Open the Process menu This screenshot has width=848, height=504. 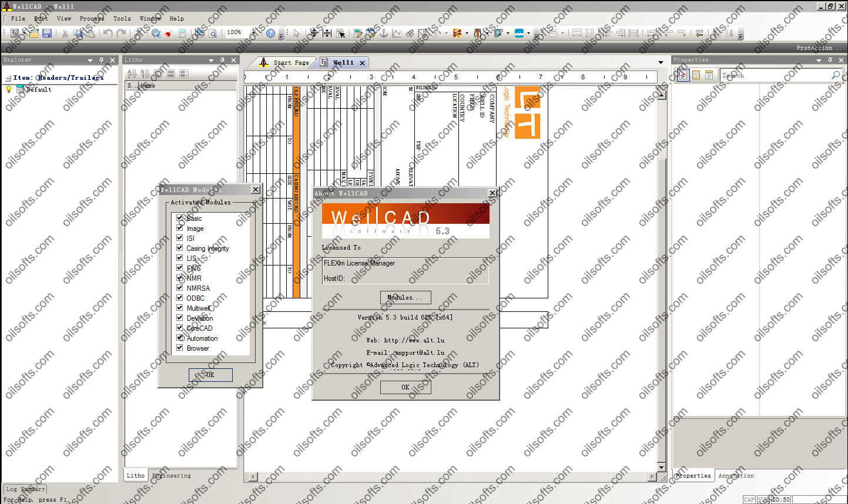click(92, 18)
